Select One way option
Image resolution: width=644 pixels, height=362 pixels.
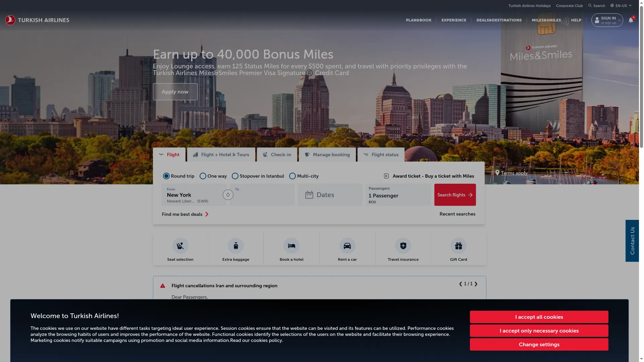(x=203, y=176)
